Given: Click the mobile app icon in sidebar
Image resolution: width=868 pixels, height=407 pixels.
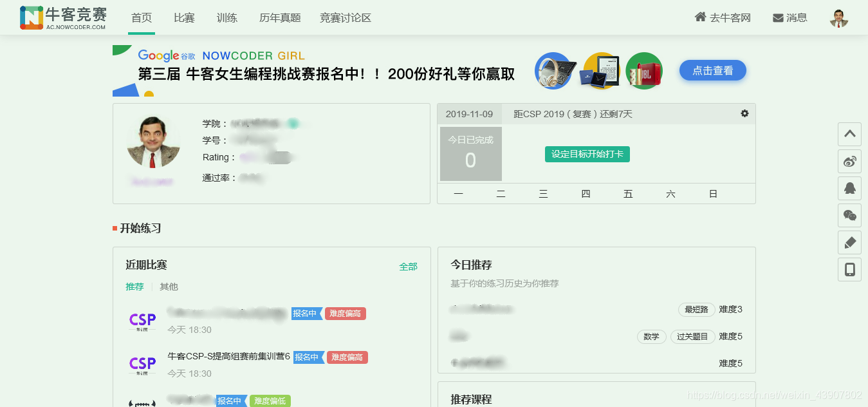Looking at the screenshot, I should [849, 269].
